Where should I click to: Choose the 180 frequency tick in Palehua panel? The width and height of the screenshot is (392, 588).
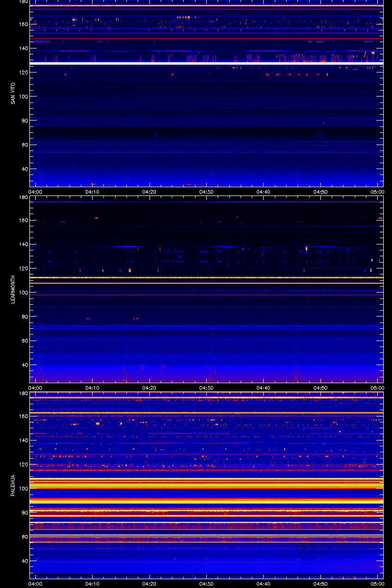click(x=24, y=393)
